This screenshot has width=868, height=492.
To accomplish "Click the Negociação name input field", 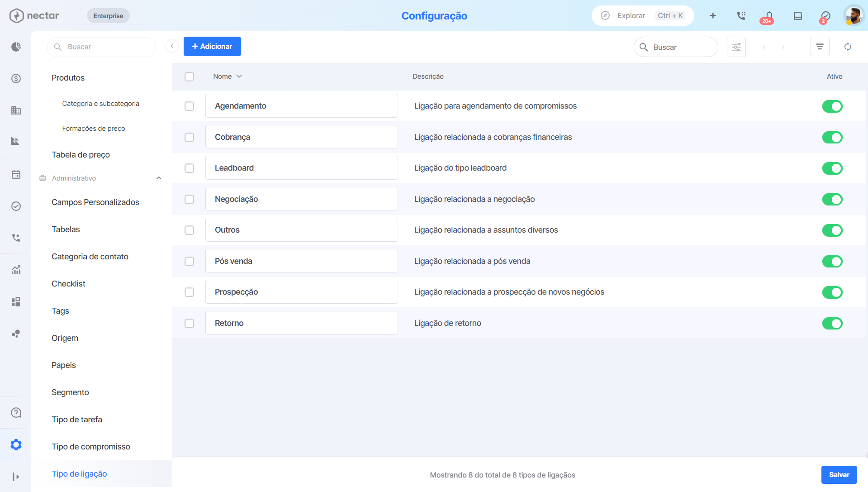I will coord(301,199).
